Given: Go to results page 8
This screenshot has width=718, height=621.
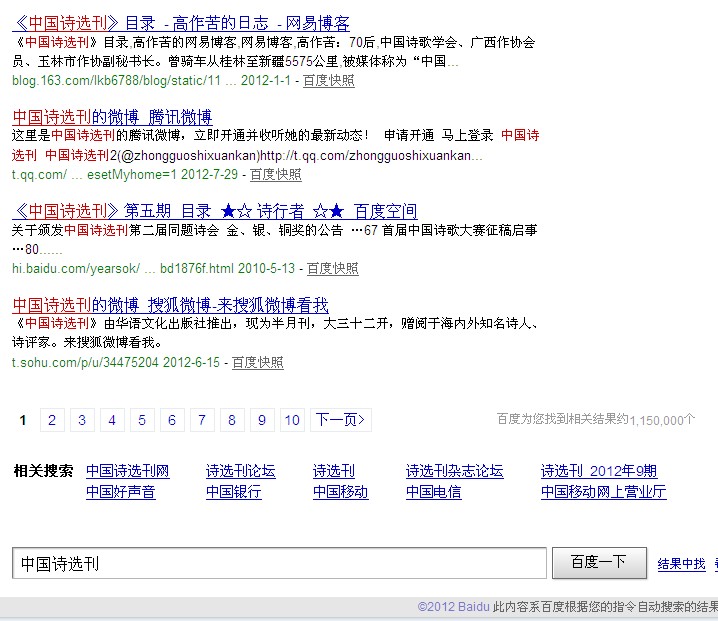Looking at the screenshot, I should tap(232, 420).
